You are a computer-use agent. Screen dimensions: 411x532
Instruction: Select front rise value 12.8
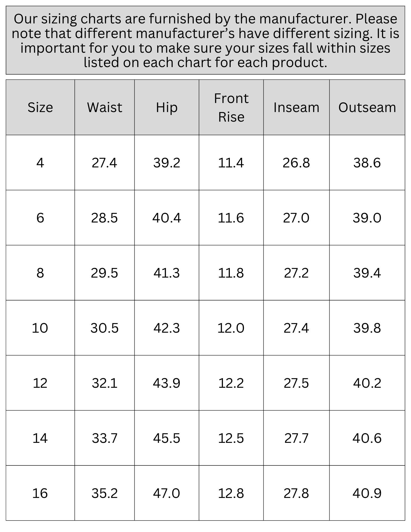[231, 493]
